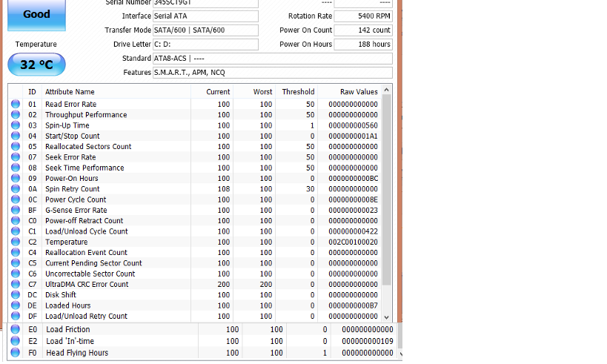Viewport: 607px width, 364px height.
Task: Select the Current Pending Sector Count status icon
Action: (16, 262)
